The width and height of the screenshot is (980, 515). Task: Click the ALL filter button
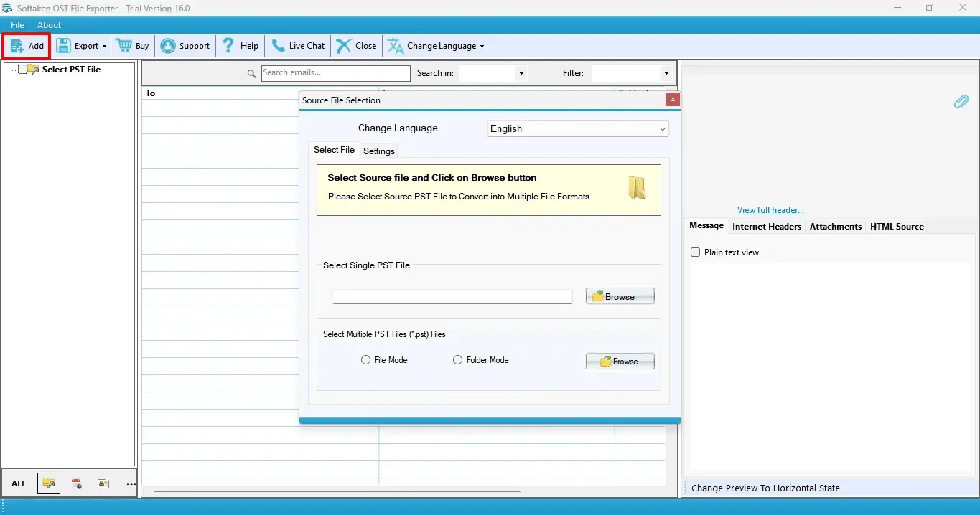[x=19, y=483]
